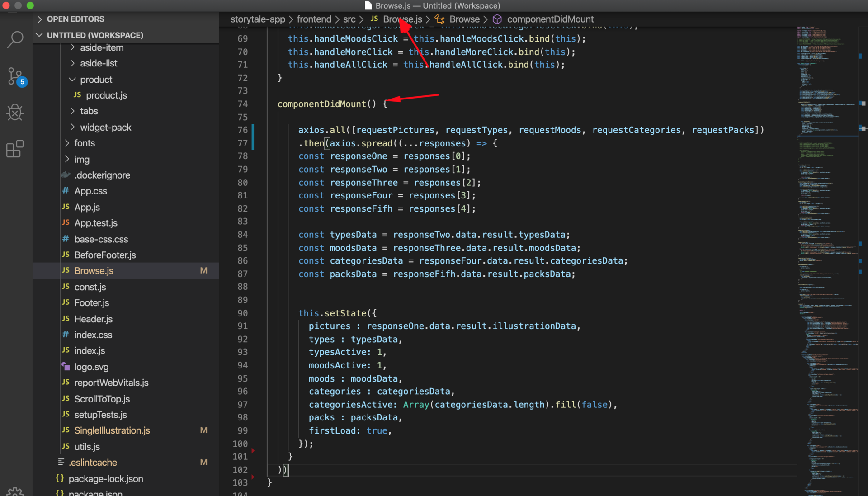Viewport: 868px width, 496px height.
Task: Click requestPacks in the axios.all call
Action: click(x=722, y=130)
